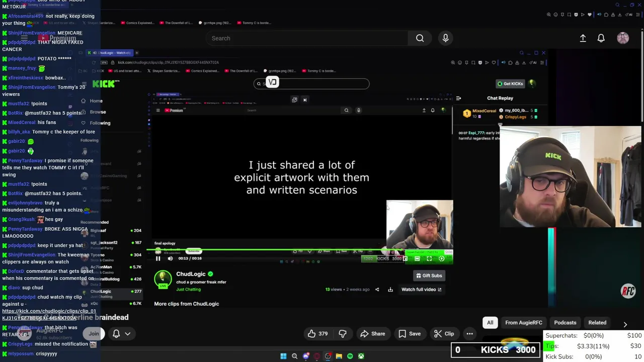Share the YouTube video
The width and height of the screenshot is (644, 362).
click(373, 334)
